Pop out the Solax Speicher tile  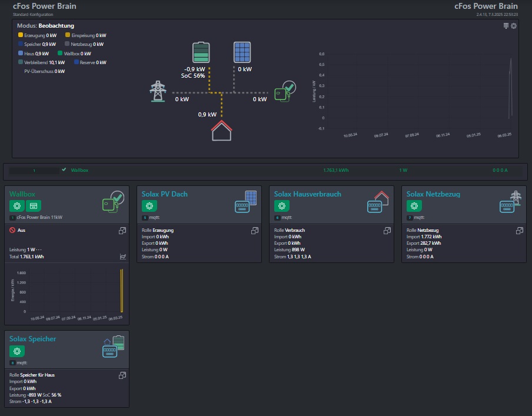(122, 375)
